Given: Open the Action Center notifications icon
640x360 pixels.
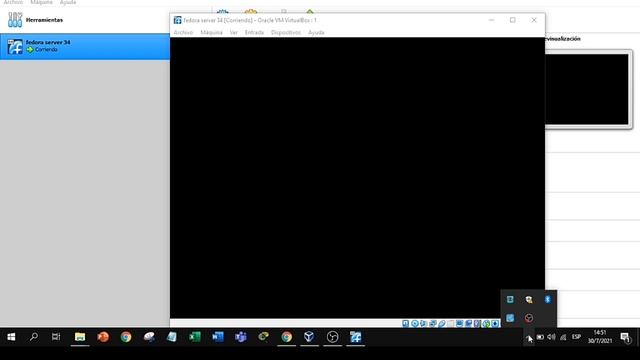Looking at the screenshot, I should pyautogui.click(x=625, y=337).
